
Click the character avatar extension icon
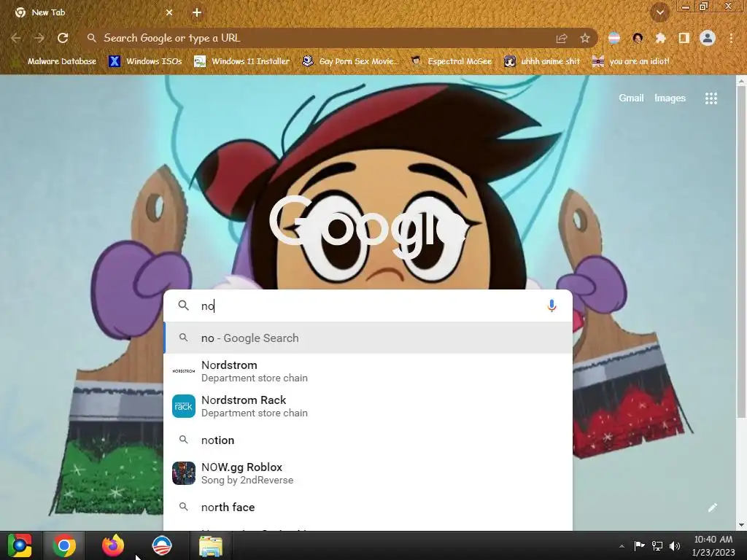point(638,38)
